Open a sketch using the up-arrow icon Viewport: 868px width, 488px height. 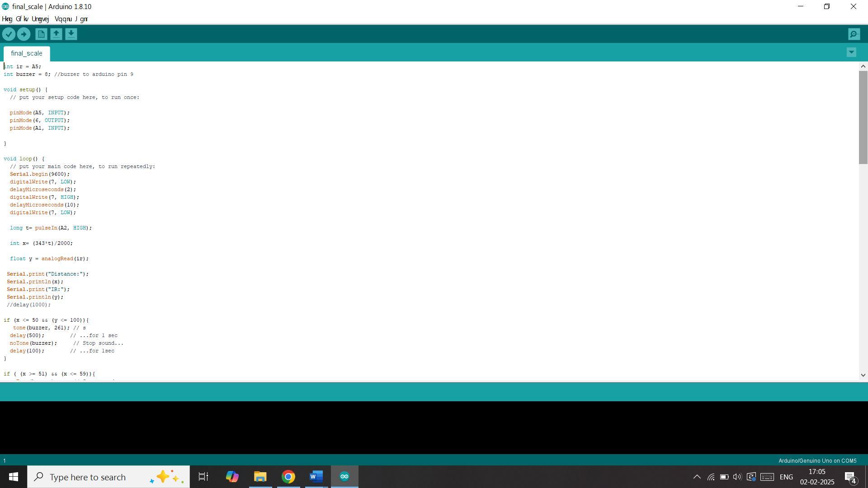pyautogui.click(x=56, y=34)
